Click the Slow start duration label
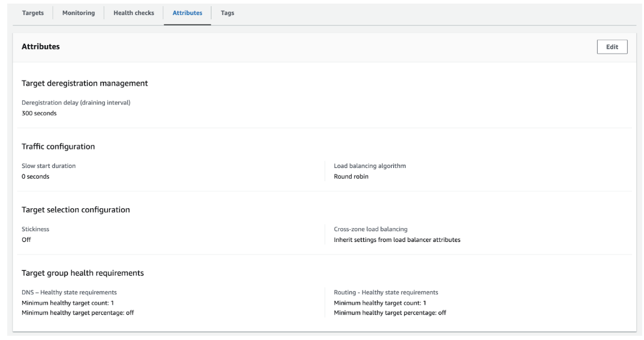This screenshot has height=340, width=644. click(49, 165)
